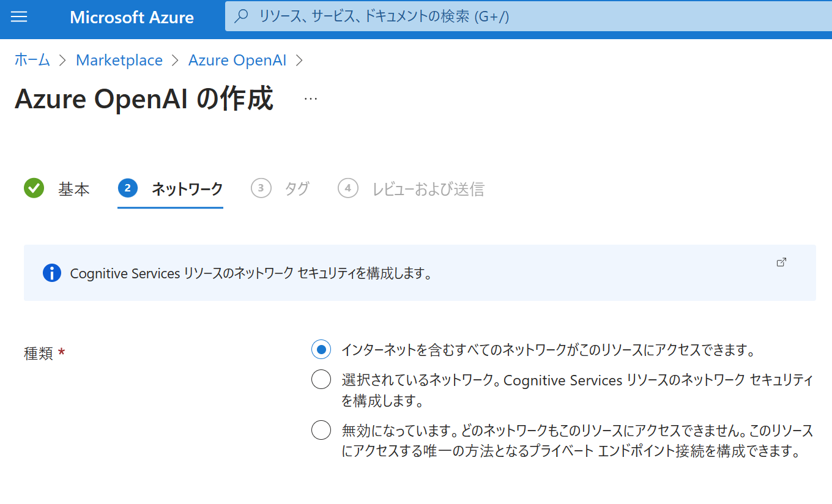Screen dimensions: 832x504
Task: Focus the resource search box
Action: (529, 17)
